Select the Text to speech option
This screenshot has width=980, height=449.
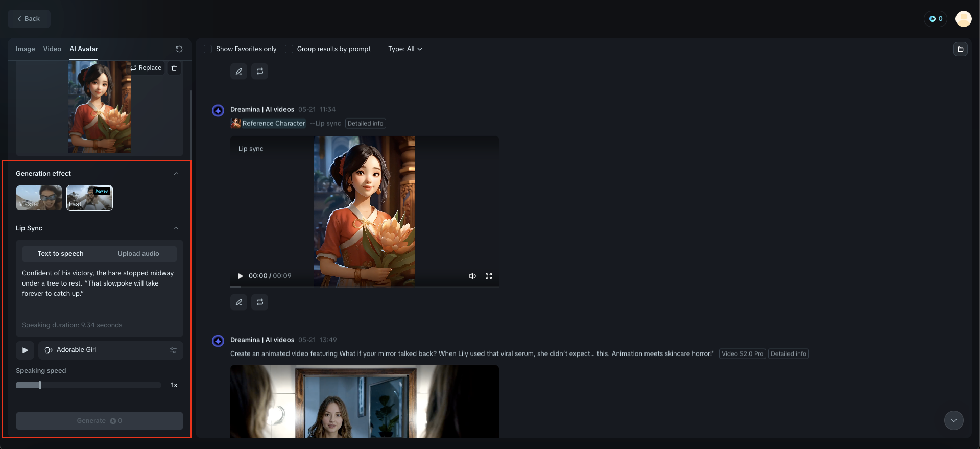click(61, 254)
